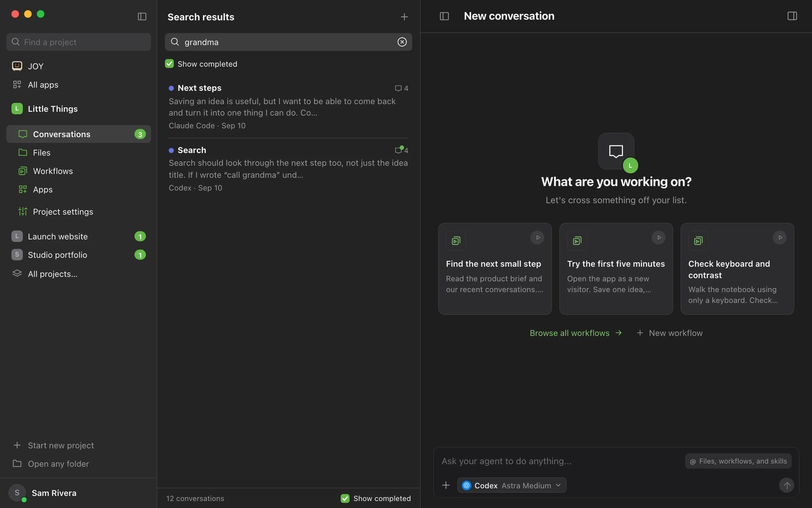Viewport: 812px width, 508px height.
Task: Open the Check keyboard and contrast card
Action: [x=737, y=269]
